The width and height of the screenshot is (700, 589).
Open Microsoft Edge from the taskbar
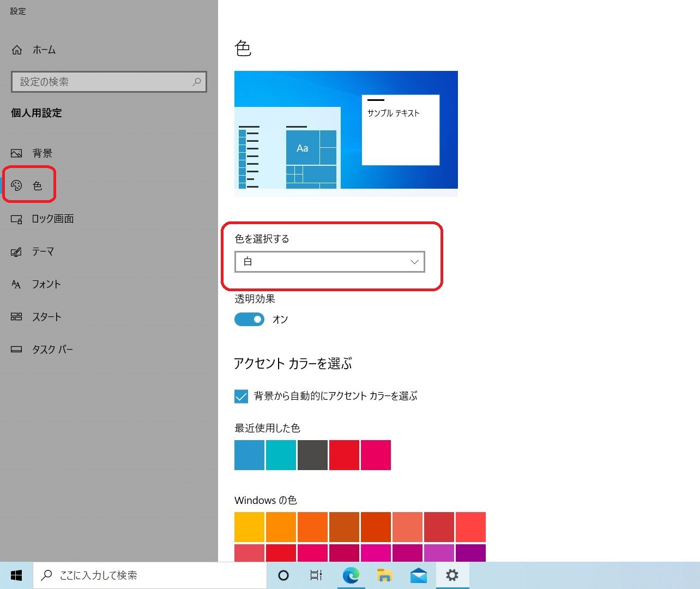[351, 575]
